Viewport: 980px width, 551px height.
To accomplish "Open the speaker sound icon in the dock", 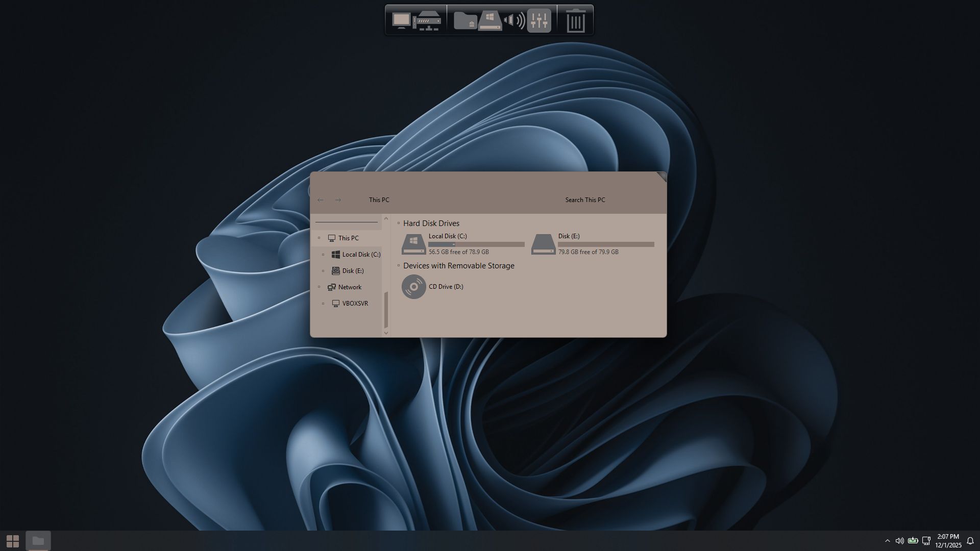I will click(x=514, y=20).
